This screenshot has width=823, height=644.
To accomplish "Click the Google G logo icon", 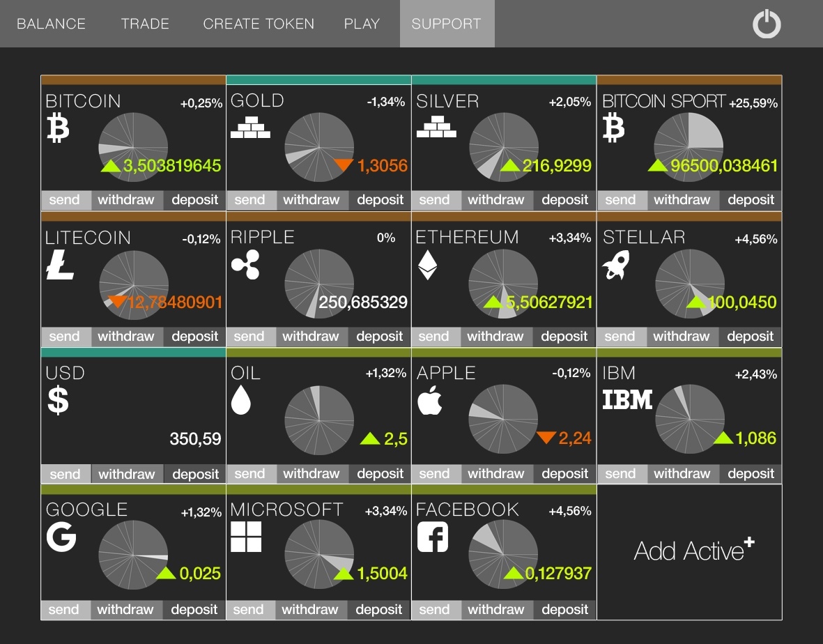I will 61,537.
